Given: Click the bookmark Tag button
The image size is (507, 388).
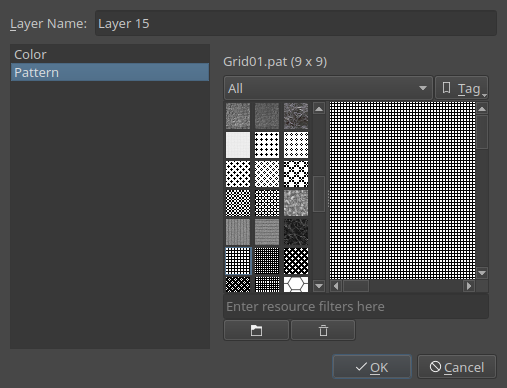Looking at the screenshot, I should click(x=462, y=88).
